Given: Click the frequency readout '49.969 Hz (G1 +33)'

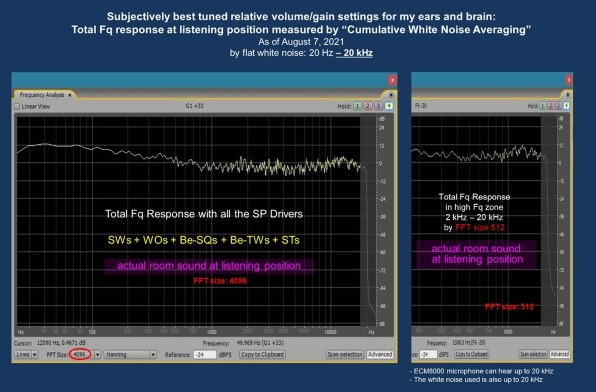Looking at the screenshot, I should click(260, 343).
